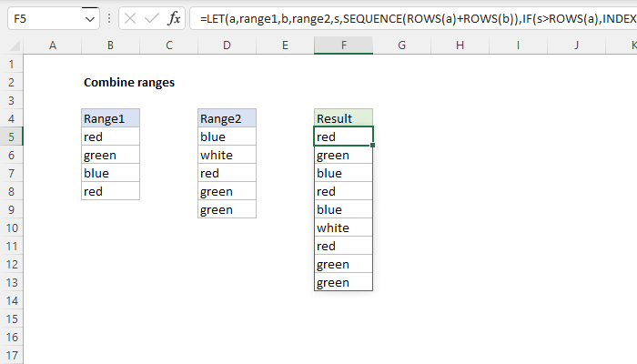This screenshot has width=637, height=364.
Task: Select column B header
Action: coord(110,45)
